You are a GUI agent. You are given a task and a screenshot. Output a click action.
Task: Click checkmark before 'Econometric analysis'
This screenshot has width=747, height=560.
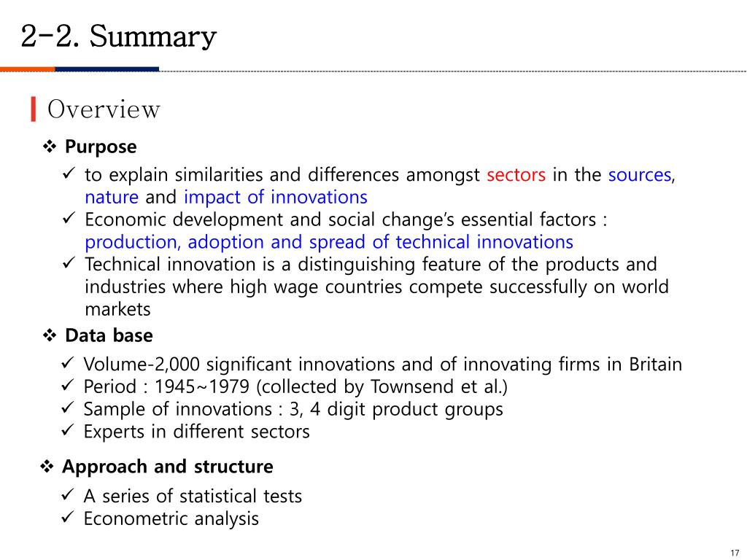tap(68, 517)
